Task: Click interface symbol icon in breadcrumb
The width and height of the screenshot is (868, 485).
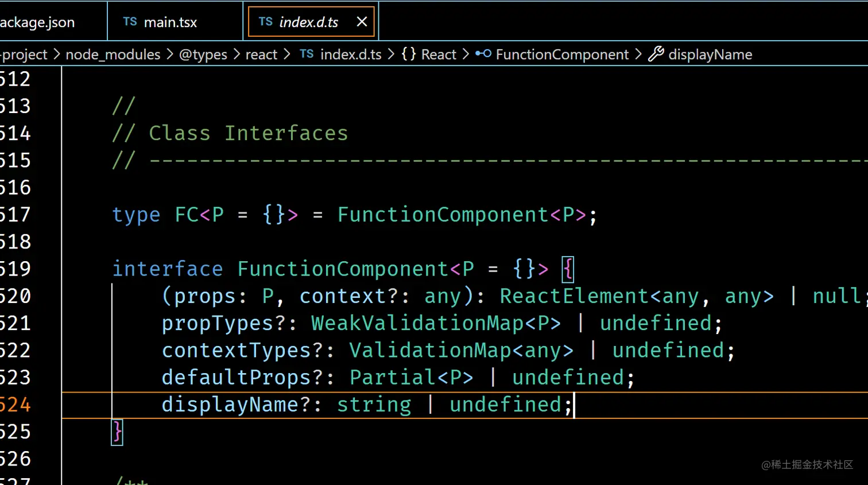Action: [483, 54]
